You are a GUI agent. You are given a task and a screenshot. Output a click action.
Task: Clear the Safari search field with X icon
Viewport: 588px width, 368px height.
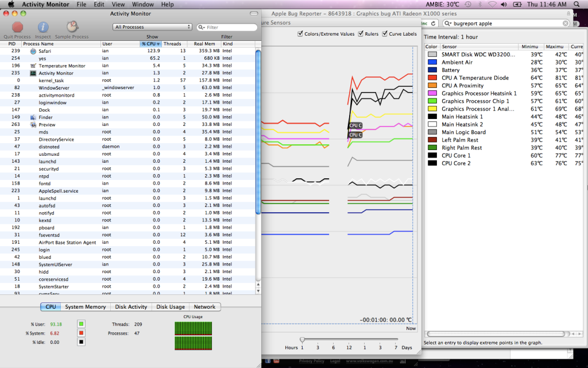click(566, 24)
